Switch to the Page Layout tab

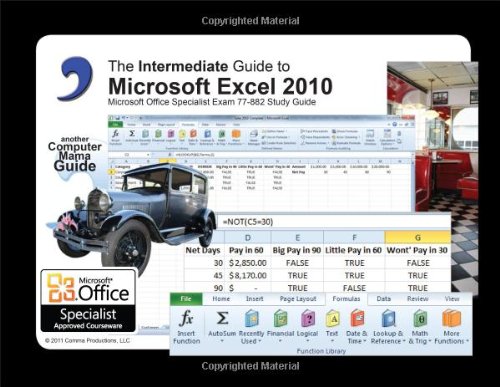[298, 299]
